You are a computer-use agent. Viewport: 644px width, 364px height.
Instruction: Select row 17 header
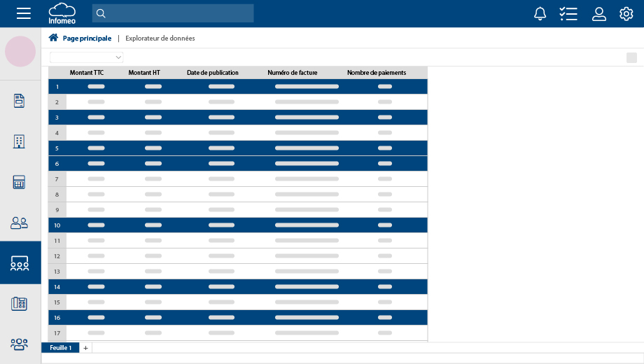point(57,333)
